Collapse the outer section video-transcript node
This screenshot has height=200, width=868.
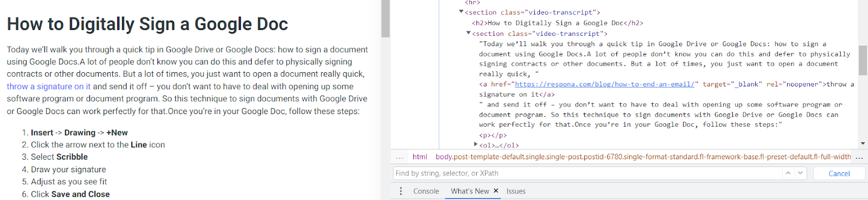coord(461,11)
